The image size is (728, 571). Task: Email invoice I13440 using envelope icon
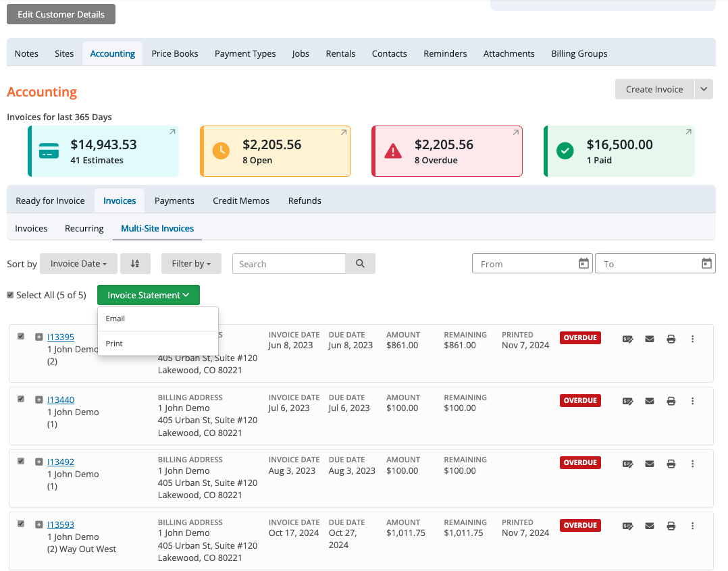click(x=650, y=401)
